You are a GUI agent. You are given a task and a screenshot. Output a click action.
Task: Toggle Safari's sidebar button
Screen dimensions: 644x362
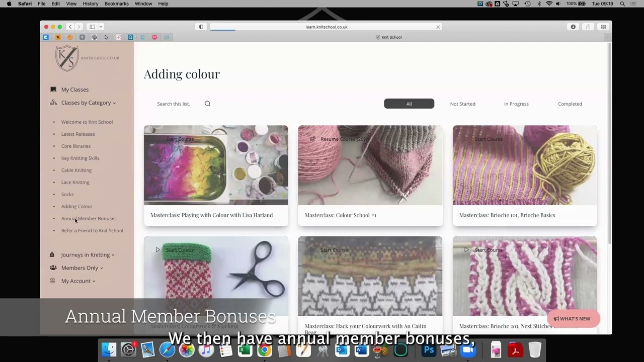click(x=92, y=27)
